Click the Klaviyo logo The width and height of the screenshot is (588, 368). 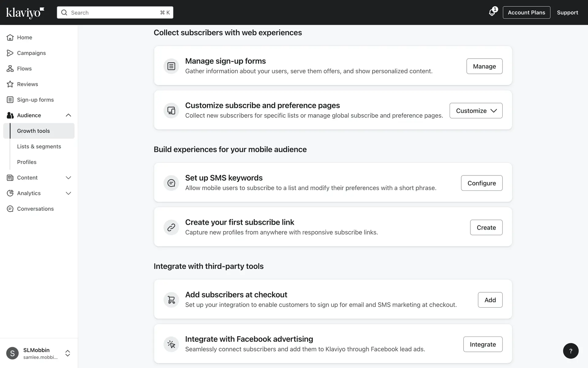[x=25, y=13]
